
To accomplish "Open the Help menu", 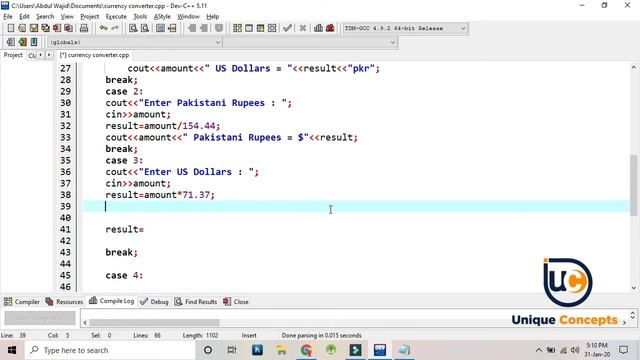I will click(x=213, y=16).
